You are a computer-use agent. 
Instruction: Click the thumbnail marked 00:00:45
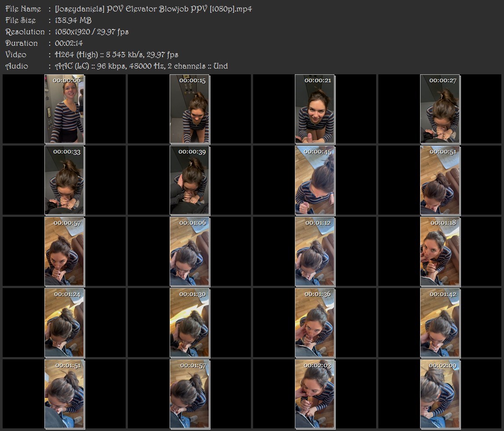coord(315,180)
